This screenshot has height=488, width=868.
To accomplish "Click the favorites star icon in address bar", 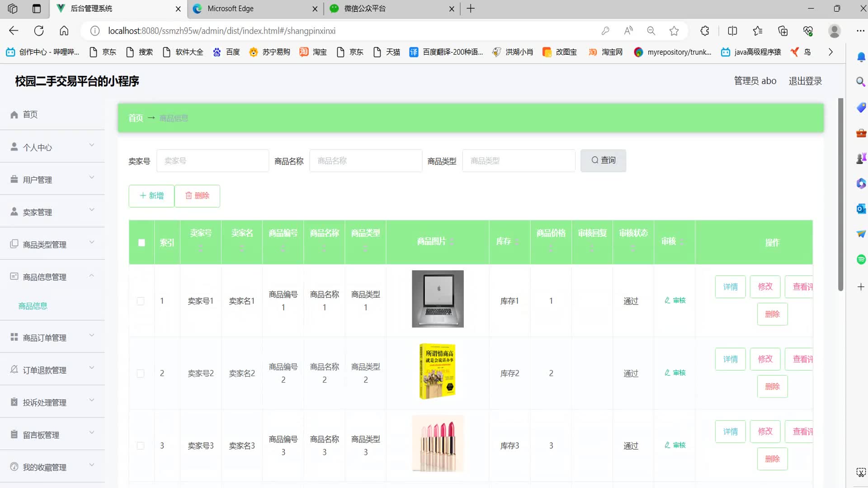I will click(674, 31).
